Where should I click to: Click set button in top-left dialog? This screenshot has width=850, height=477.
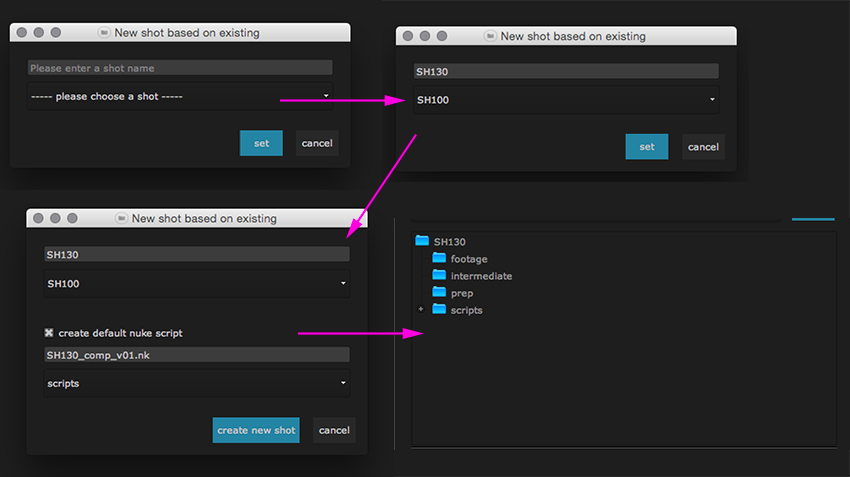261,143
